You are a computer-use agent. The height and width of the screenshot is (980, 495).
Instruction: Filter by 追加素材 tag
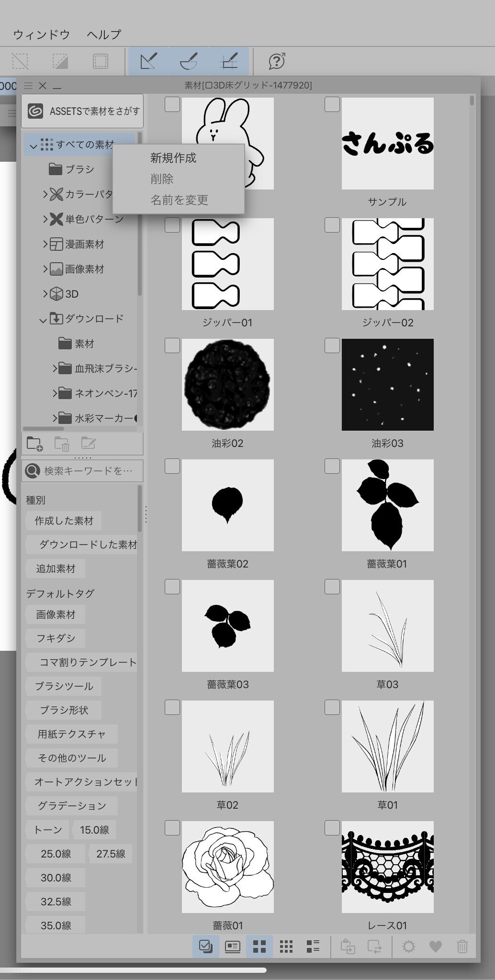56,568
